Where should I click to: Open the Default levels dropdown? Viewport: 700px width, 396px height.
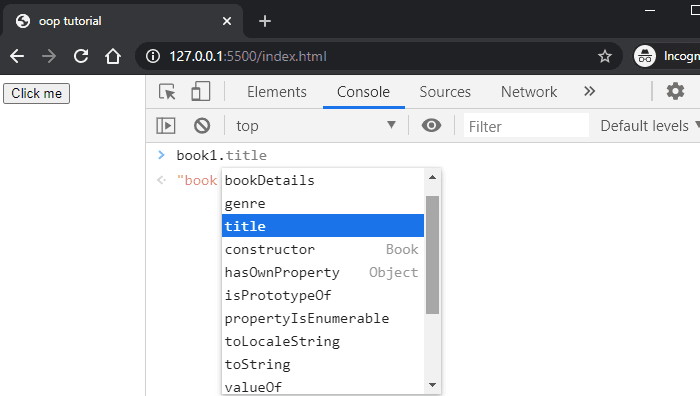coord(650,126)
